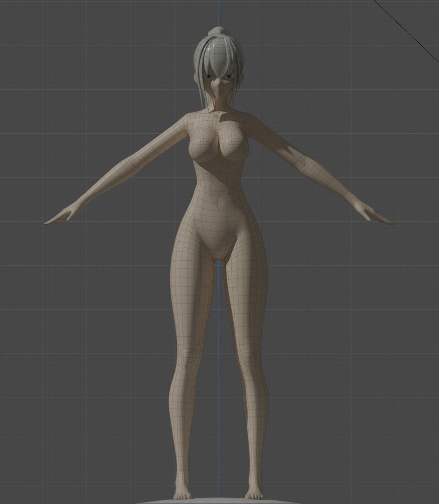Select the model's face mesh
Image resolution: width=439 pixels, height=504 pixels.
[218, 87]
